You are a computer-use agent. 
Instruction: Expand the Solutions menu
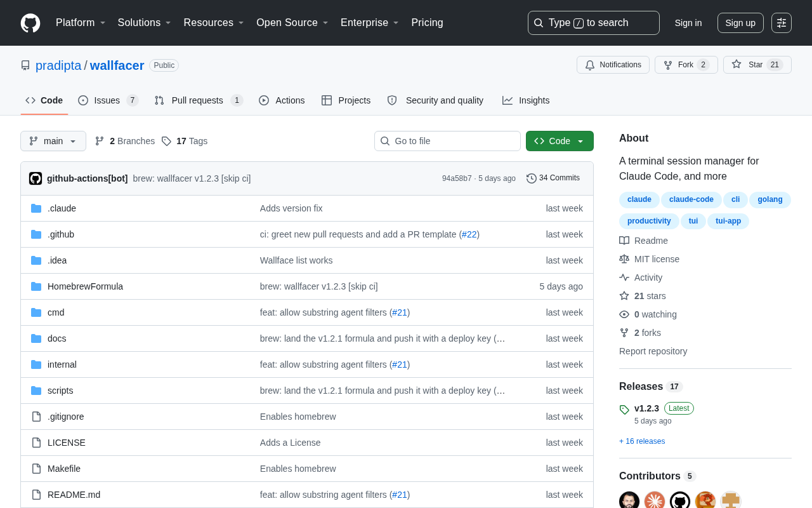(x=145, y=23)
